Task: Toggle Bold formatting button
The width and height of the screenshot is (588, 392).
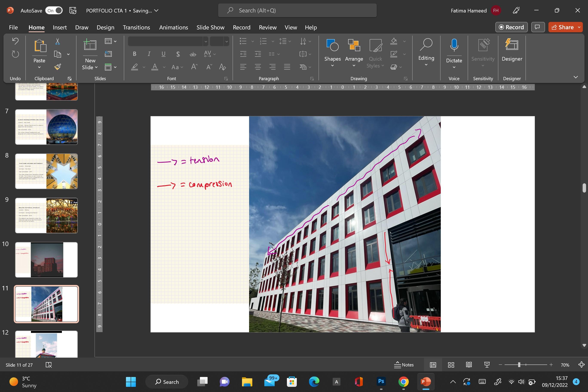Action: pyautogui.click(x=135, y=54)
